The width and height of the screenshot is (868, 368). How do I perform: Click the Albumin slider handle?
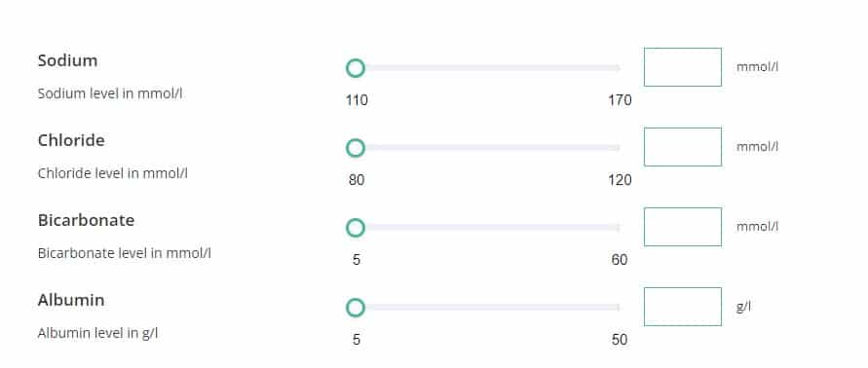(x=356, y=307)
